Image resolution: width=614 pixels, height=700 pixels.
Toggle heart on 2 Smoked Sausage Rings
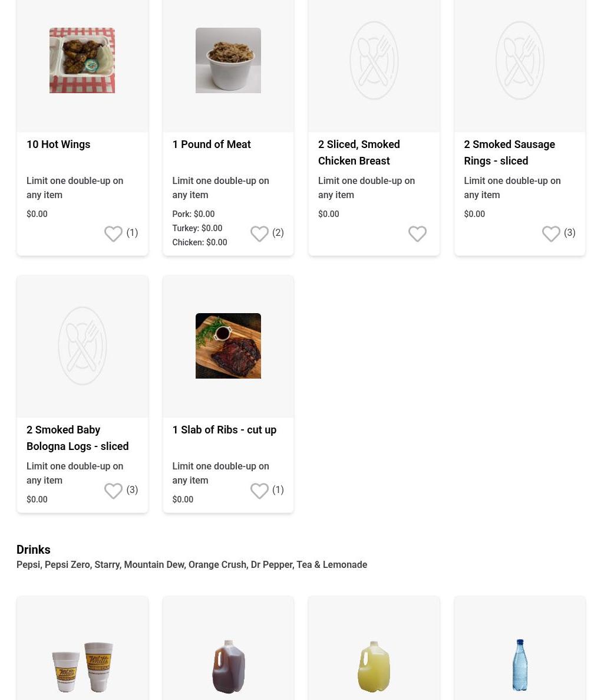click(551, 234)
